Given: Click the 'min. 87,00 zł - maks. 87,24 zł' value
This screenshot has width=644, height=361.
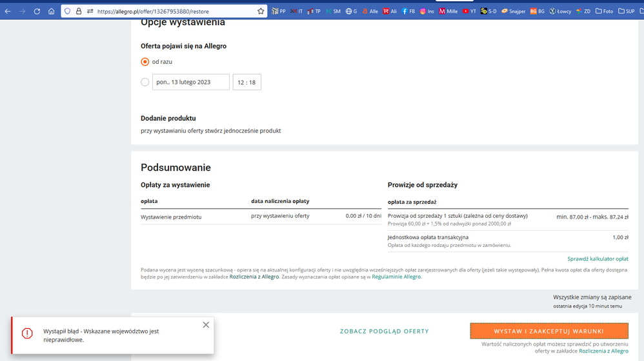Looking at the screenshot, I should tap(592, 217).
